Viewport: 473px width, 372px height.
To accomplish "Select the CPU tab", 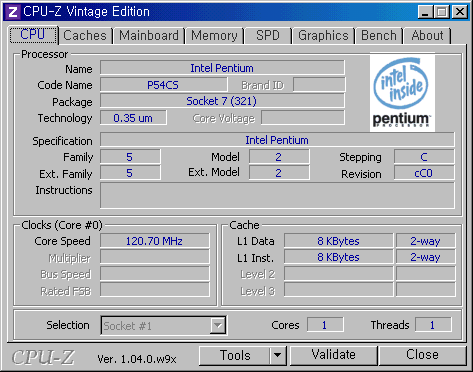I will pyautogui.click(x=33, y=35).
